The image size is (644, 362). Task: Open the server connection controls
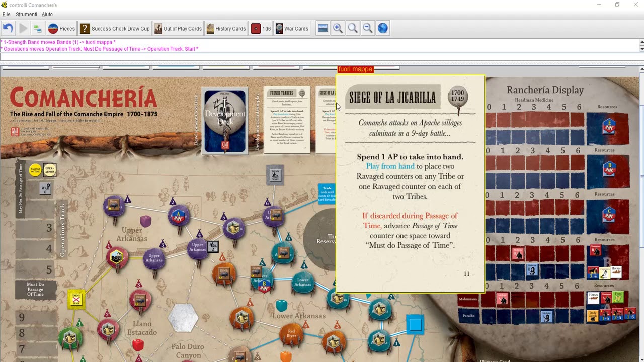[x=37, y=29]
